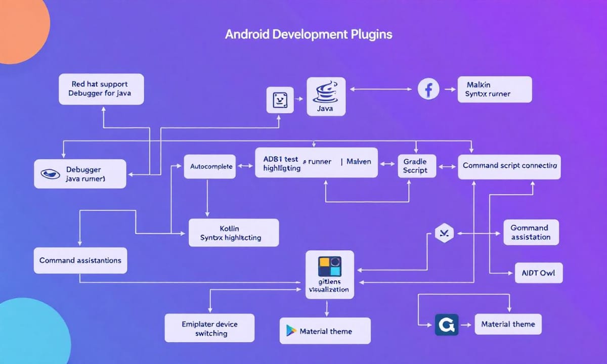Viewport: 607px width, 364px height.
Task: Click the "Command assistantions" box
Action: [x=80, y=260]
